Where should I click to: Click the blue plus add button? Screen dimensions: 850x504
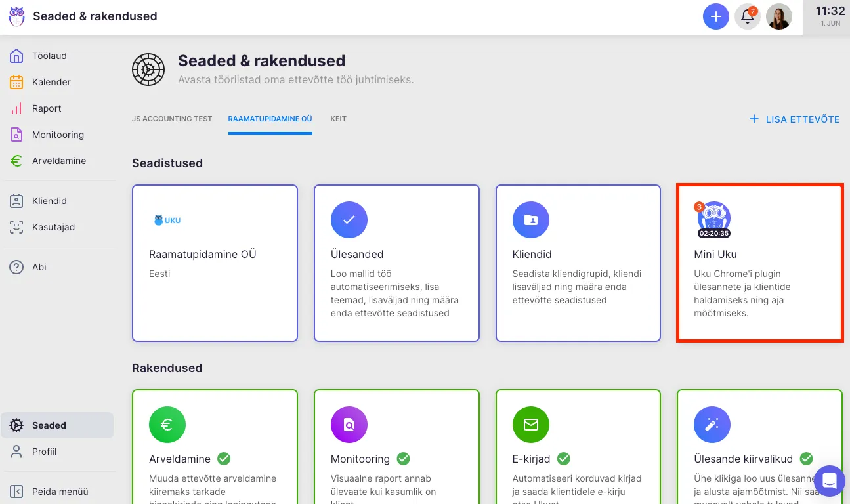715,16
